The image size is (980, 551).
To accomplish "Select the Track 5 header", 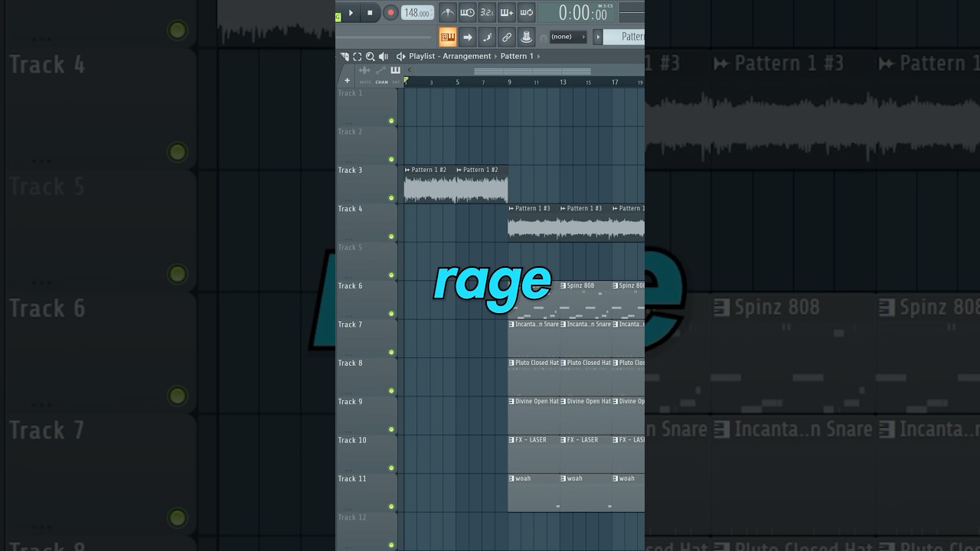I will tap(367, 261).
